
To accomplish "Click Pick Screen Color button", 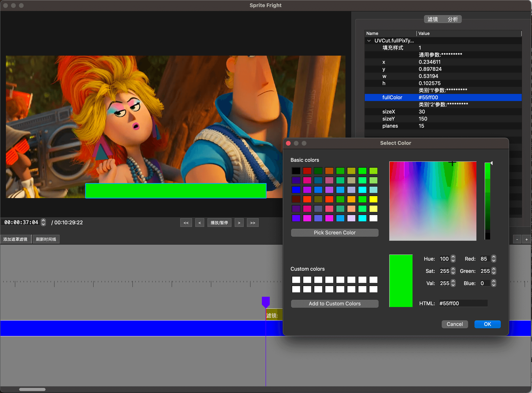I will click(x=334, y=233).
